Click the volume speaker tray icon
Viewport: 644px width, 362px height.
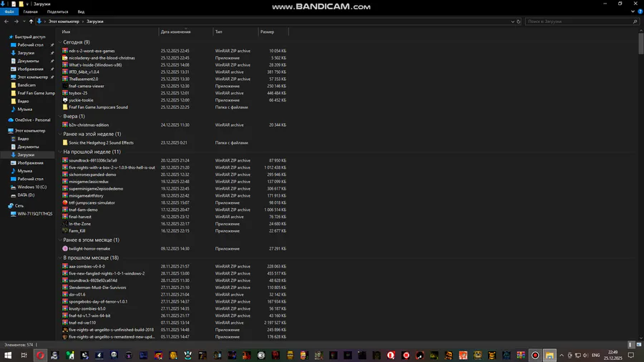pos(585,356)
